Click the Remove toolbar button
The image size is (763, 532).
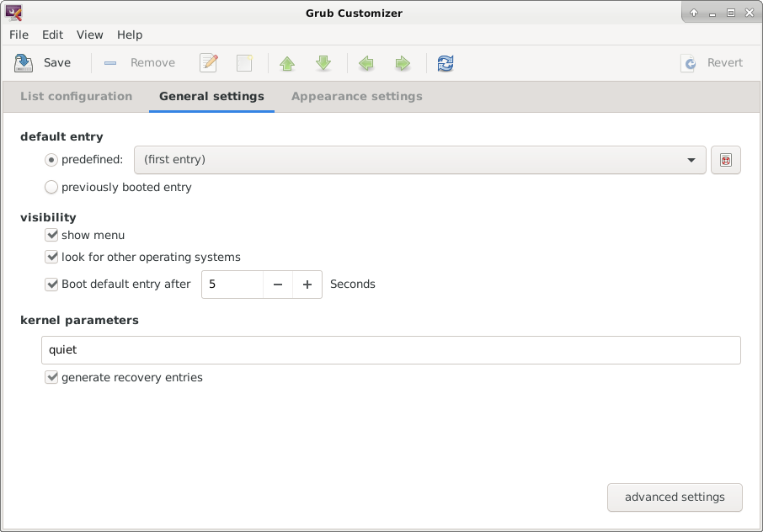(x=140, y=63)
